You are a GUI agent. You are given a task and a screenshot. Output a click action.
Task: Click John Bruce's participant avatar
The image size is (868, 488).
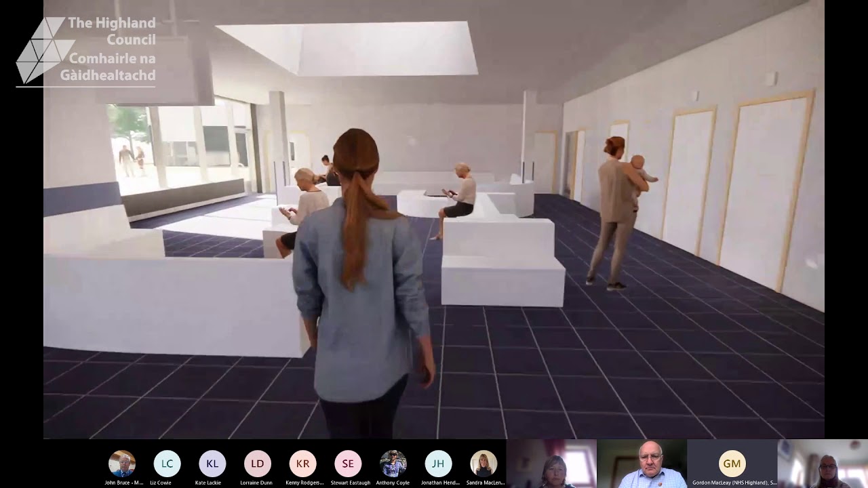[x=122, y=464]
